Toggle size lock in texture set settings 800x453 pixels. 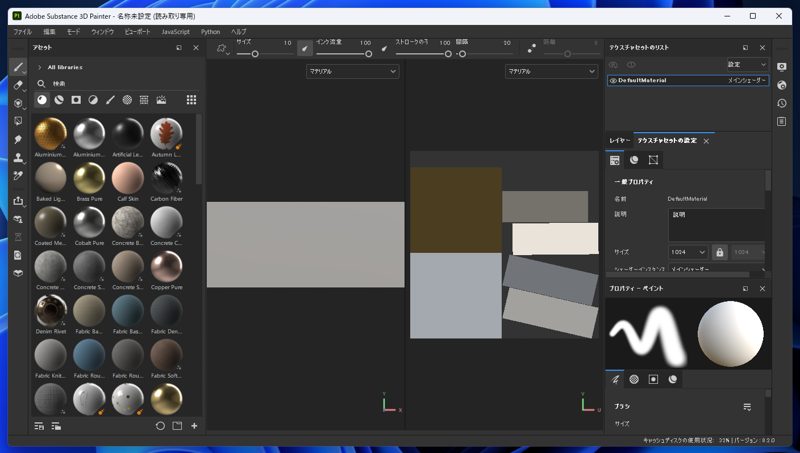click(x=719, y=252)
